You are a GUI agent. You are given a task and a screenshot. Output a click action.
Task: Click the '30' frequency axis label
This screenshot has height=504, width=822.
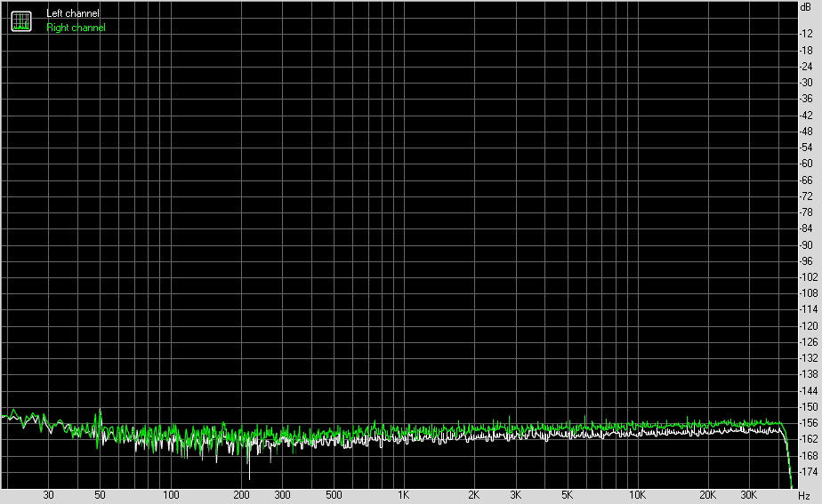coord(48,495)
